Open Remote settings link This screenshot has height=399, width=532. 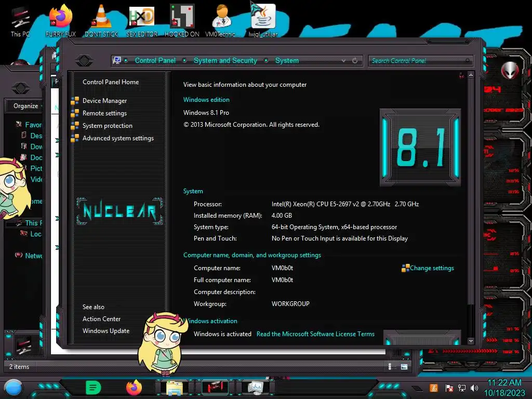pos(104,113)
